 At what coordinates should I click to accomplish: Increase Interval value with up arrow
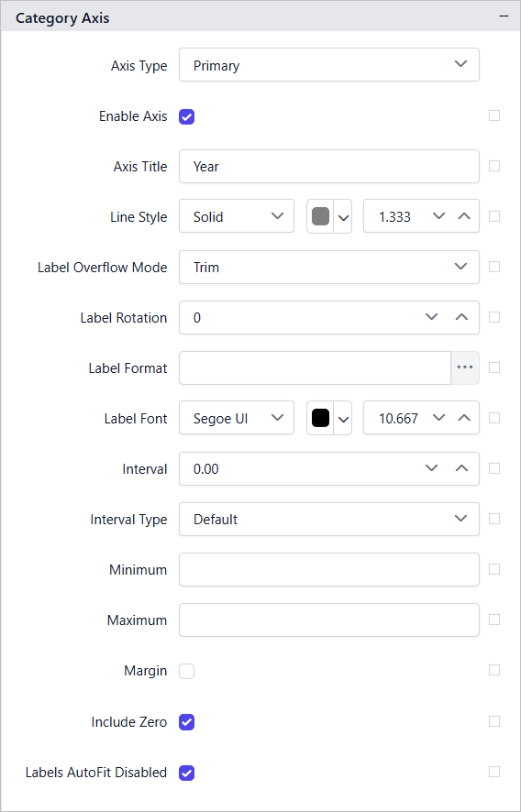[x=461, y=468]
